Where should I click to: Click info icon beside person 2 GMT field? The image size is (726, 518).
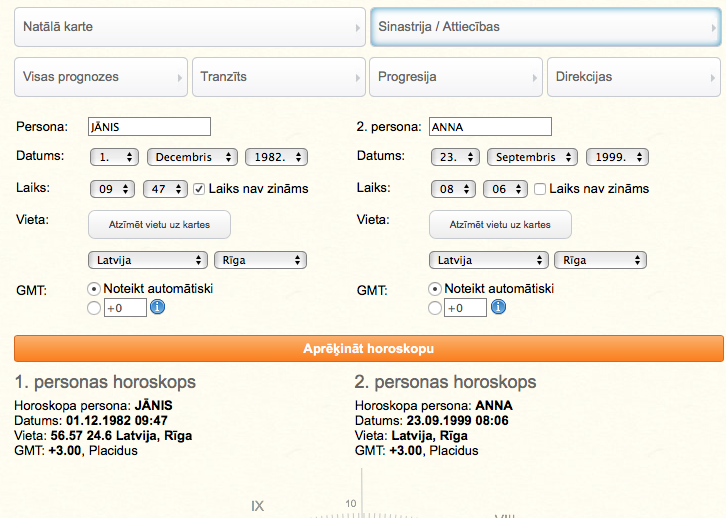(x=497, y=308)
